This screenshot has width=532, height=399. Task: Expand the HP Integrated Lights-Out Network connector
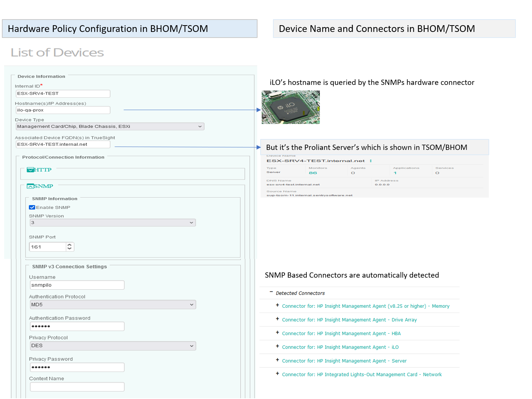click(277, 373)
